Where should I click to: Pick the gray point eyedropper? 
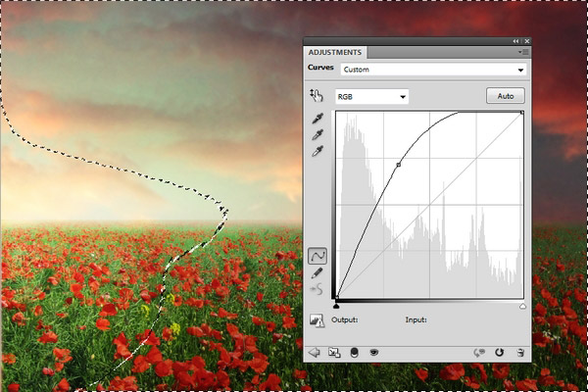(317, 134)
